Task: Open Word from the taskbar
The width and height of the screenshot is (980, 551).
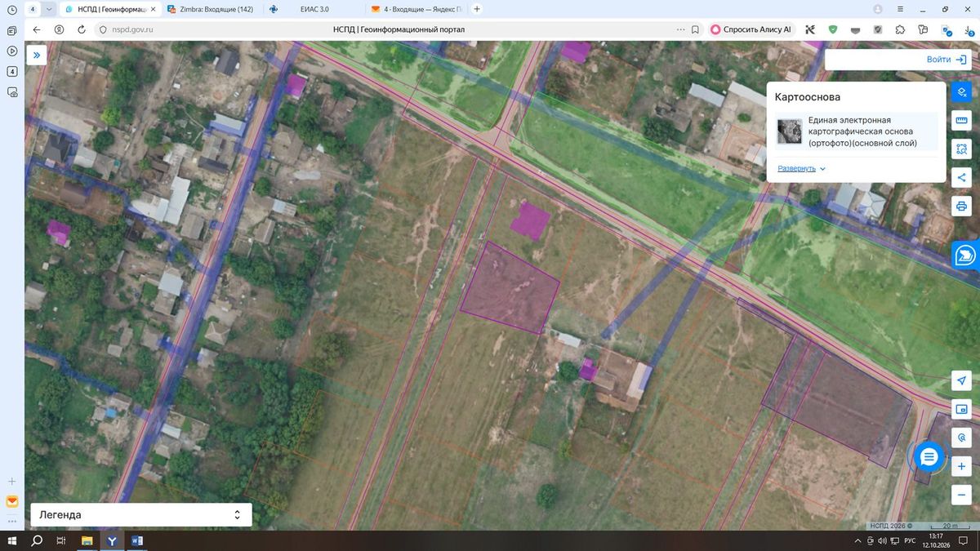Action: (136, 540)
